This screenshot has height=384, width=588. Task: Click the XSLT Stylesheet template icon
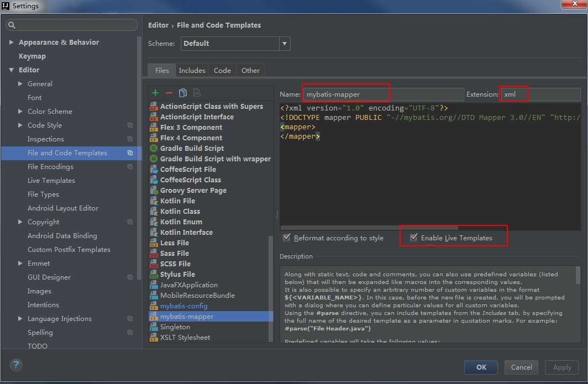click(154, 338)
